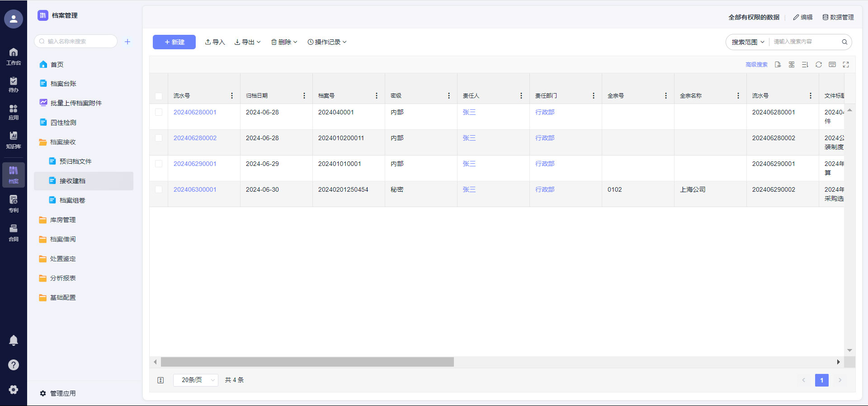Expand the 搜索范围 dropdown
The height and width of the screenshot is (406, 868).
tap(748, 42)
